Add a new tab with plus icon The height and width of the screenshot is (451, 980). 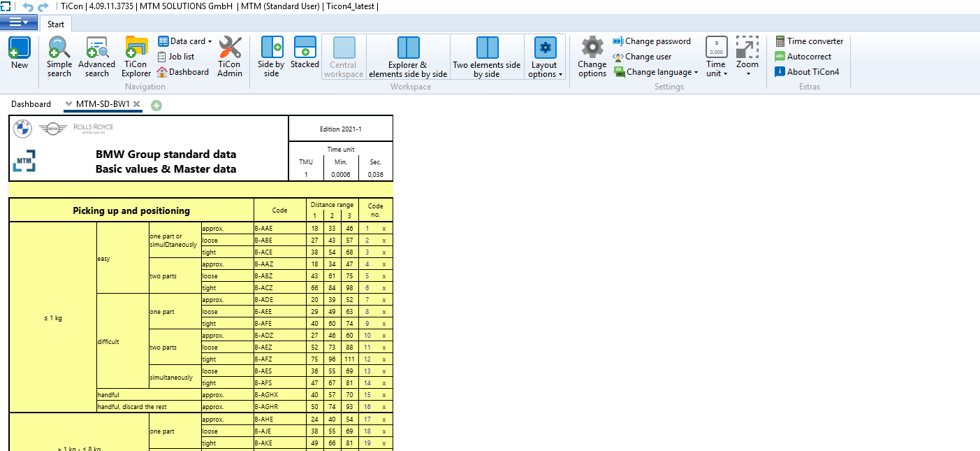point(156,105)
